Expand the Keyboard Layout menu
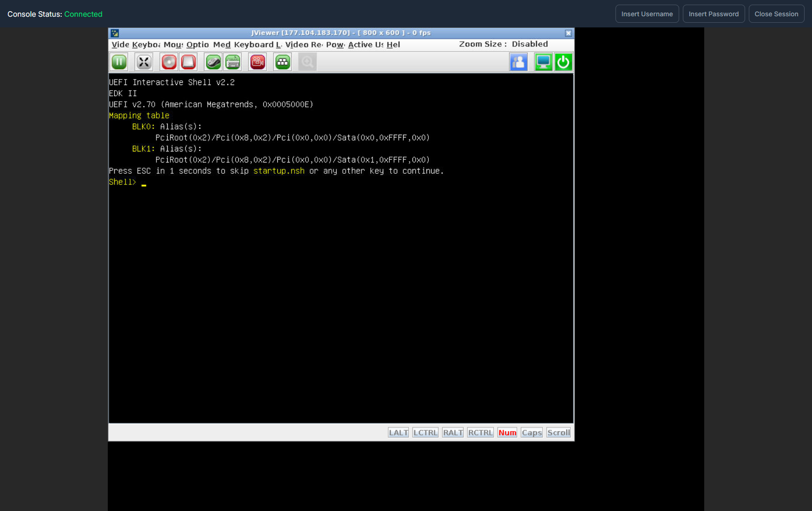Viewport: 812px width, 511px height. pyautogui.click(x=258, y=45)
